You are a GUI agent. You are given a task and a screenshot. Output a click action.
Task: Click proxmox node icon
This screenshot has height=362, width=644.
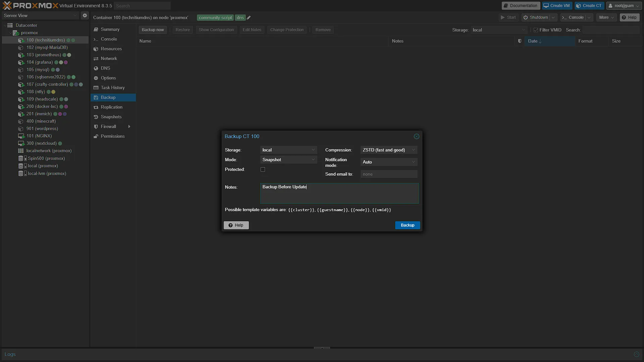(x=16, y=33)
